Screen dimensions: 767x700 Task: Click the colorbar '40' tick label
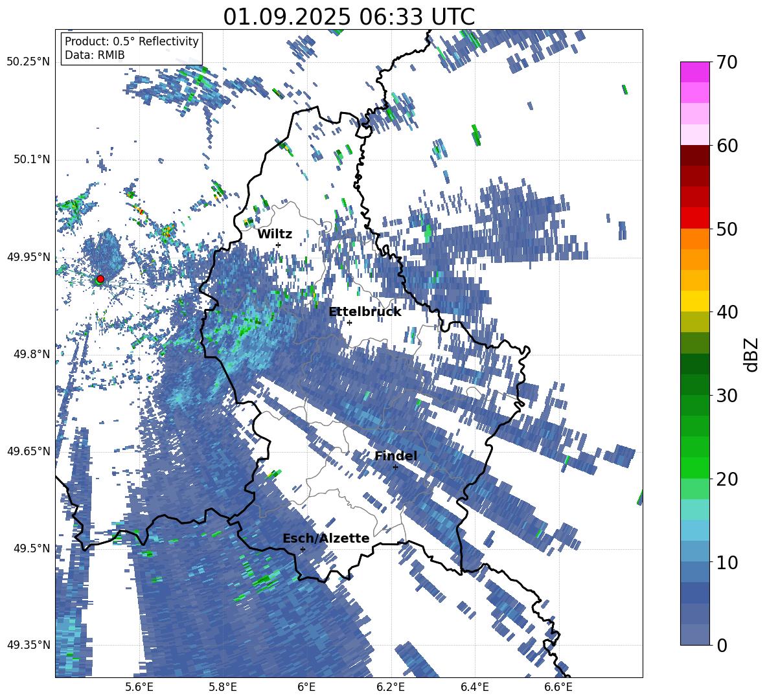tap(727, 312)
